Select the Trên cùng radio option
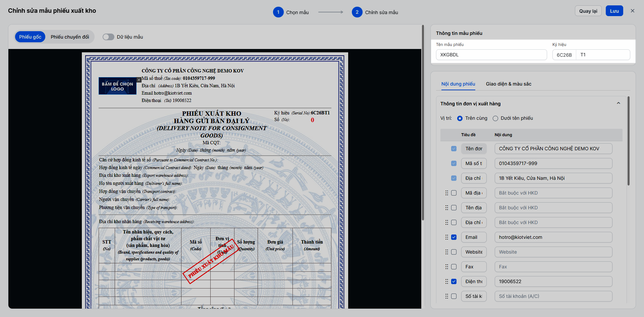 point(460,118)
